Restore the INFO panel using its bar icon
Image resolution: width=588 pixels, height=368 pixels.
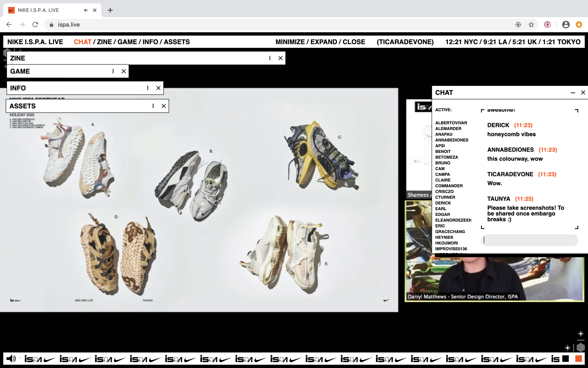tap(148, 88)
